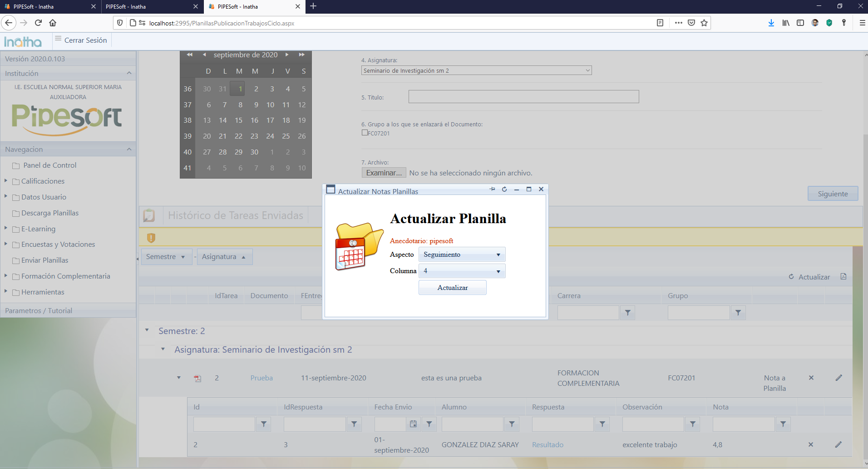Collapse the Asignatura: Seminario de Investigación group
868x469 pixels.
click(x=163, y=349)
